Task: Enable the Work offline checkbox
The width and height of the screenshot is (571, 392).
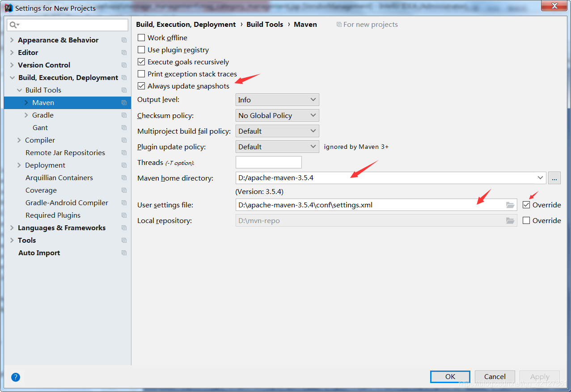Action: [141, 38]
